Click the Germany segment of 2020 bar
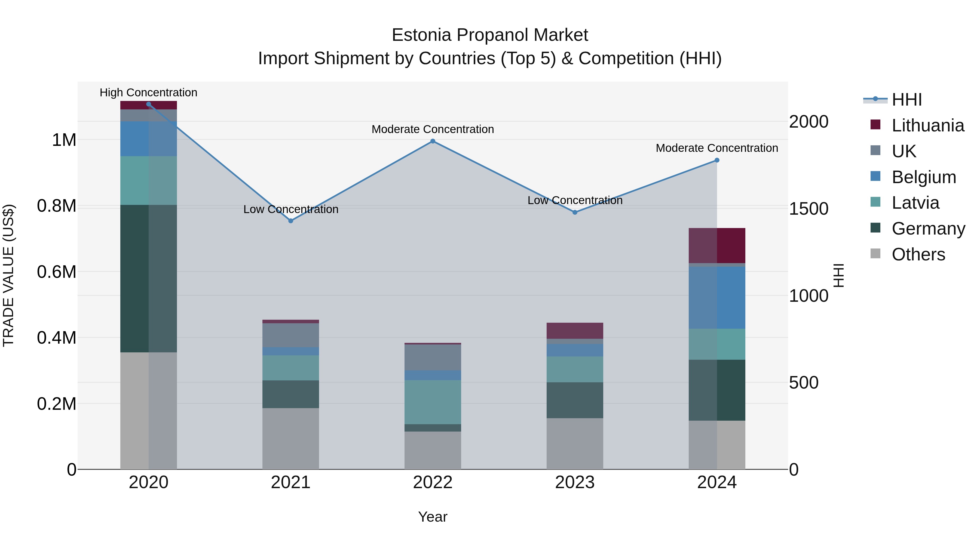Viewport: 980px width, 551px height. [149, 279]
